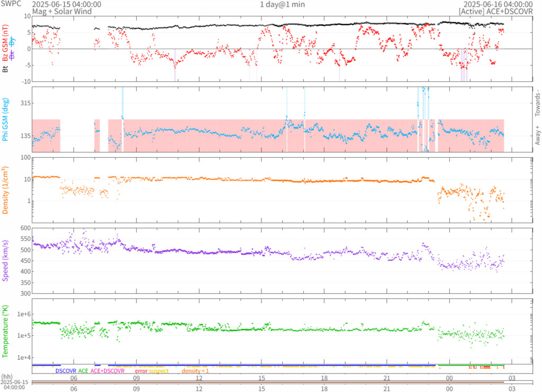
Task: Click the end time 2025-06-16 04:00:00 header
Action: click(x=498, y=4)
